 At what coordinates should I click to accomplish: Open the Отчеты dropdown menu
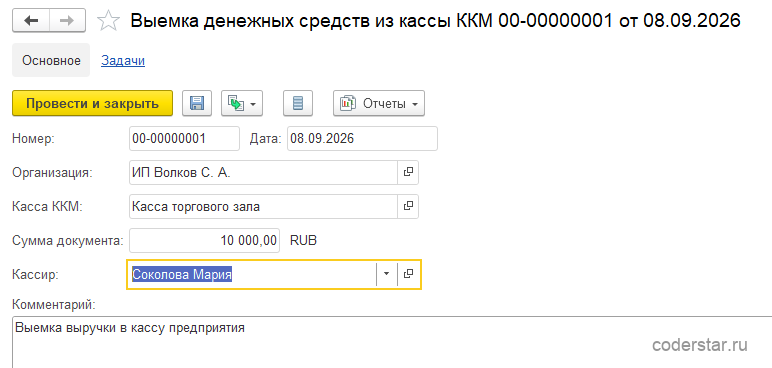click(379, 103)
